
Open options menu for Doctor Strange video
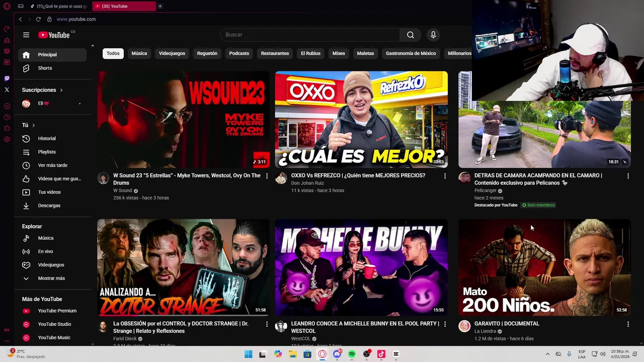tap(267, 324)
